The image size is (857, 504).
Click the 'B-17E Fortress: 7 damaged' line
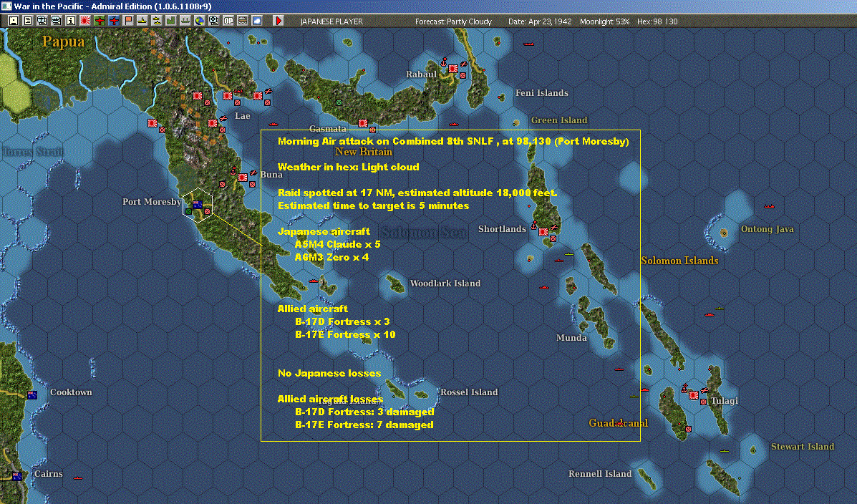(x=364, y=425)
